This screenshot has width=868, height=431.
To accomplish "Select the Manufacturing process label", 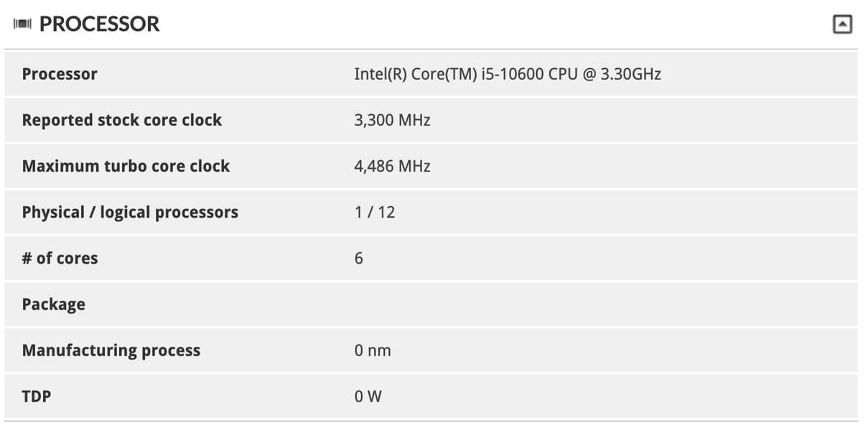I will tap(111, 350).
